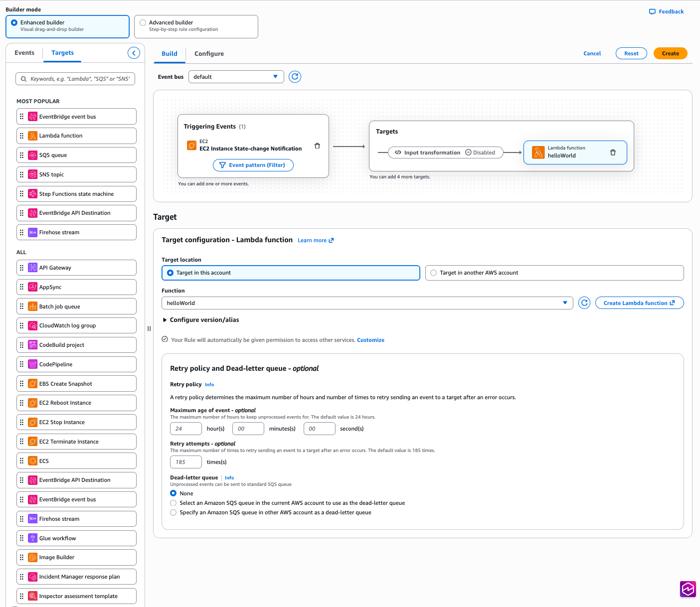Screen dimensions: 700x607
Task: Click the maximum age minutes field
Action: click(x=248, y=429)
